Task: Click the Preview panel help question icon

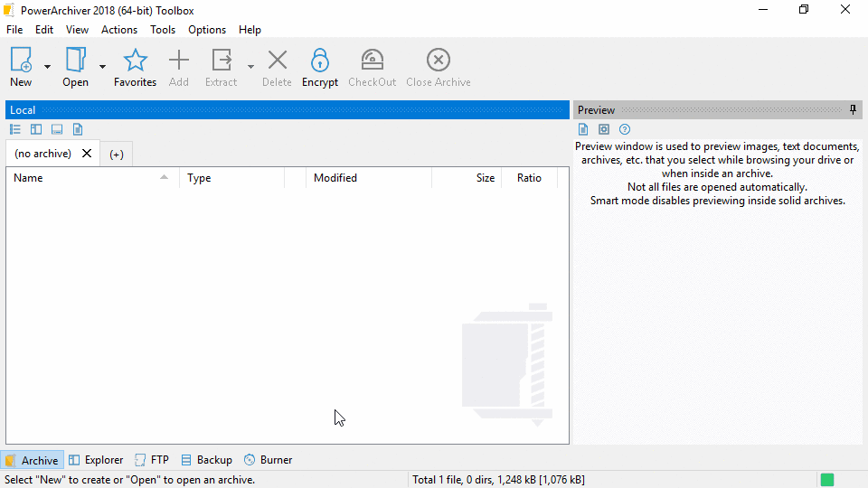Action: point(625,129)
